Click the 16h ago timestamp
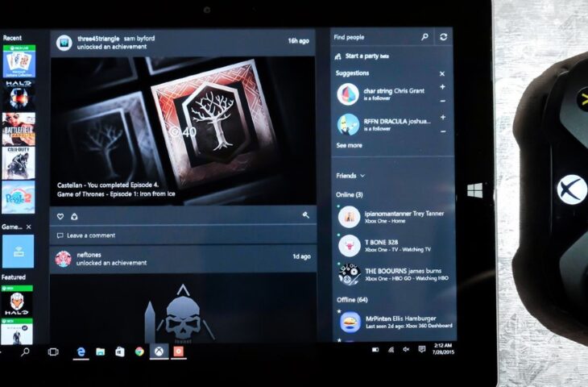Screen dimensions: 588x387 pyautogui.click(x=299, y=41)
